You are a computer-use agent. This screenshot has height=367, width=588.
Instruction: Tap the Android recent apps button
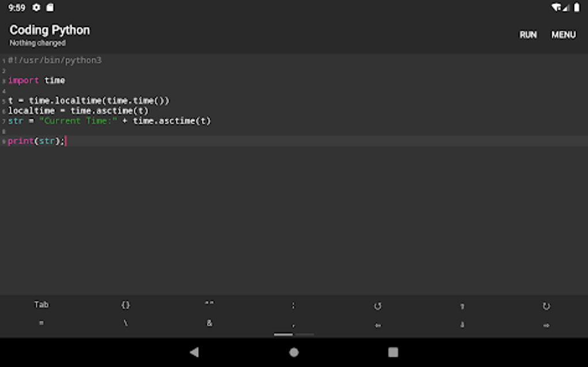coord(394,351)
